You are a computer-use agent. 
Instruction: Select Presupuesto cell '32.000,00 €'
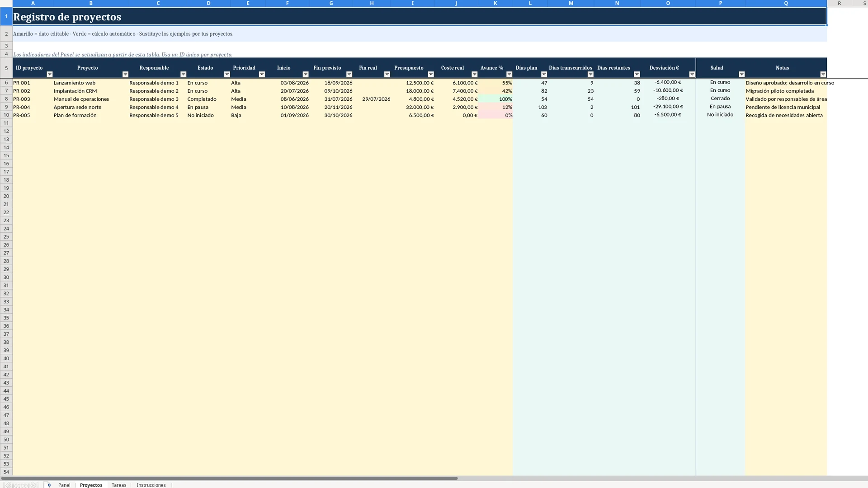coord(412,107)
